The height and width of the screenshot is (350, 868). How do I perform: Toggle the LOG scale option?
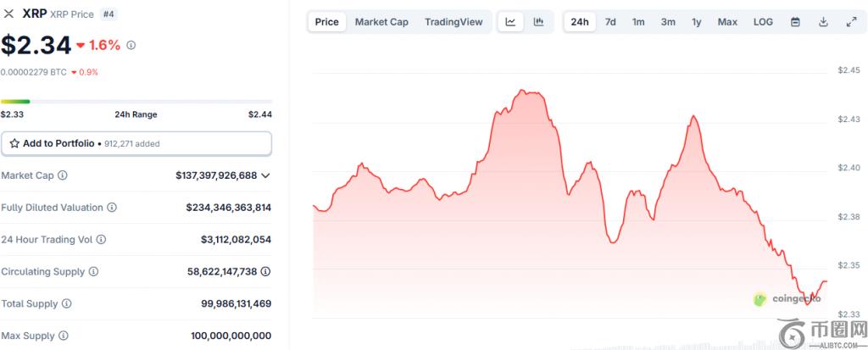(x=763, y=22)
